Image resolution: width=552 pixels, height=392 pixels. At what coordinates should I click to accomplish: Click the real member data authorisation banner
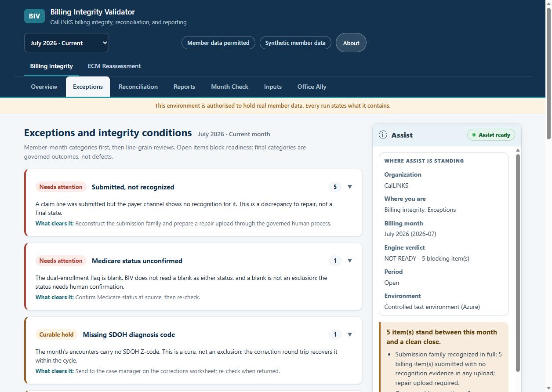click(272, 105)
